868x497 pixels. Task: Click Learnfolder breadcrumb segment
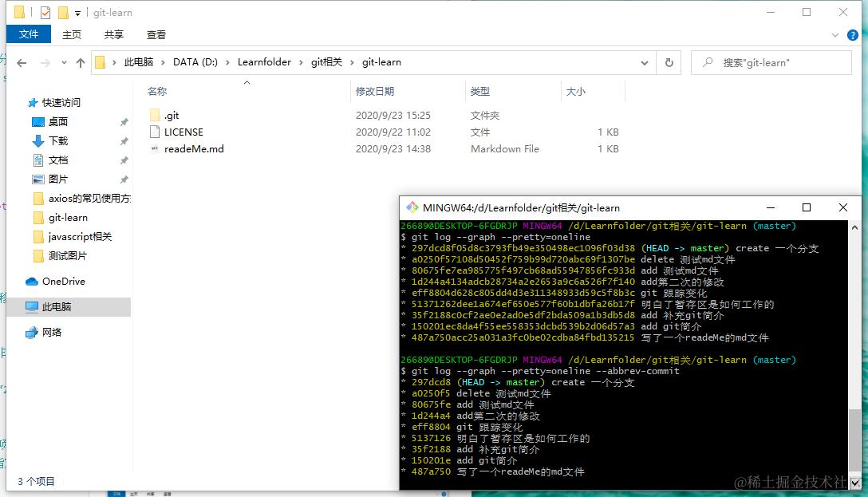264,62
